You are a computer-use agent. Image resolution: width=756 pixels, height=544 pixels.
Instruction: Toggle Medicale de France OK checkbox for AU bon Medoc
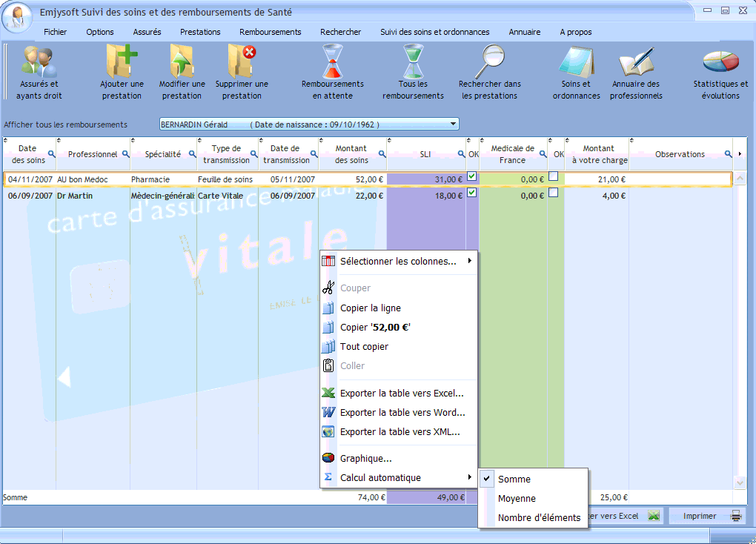(554, 176)
